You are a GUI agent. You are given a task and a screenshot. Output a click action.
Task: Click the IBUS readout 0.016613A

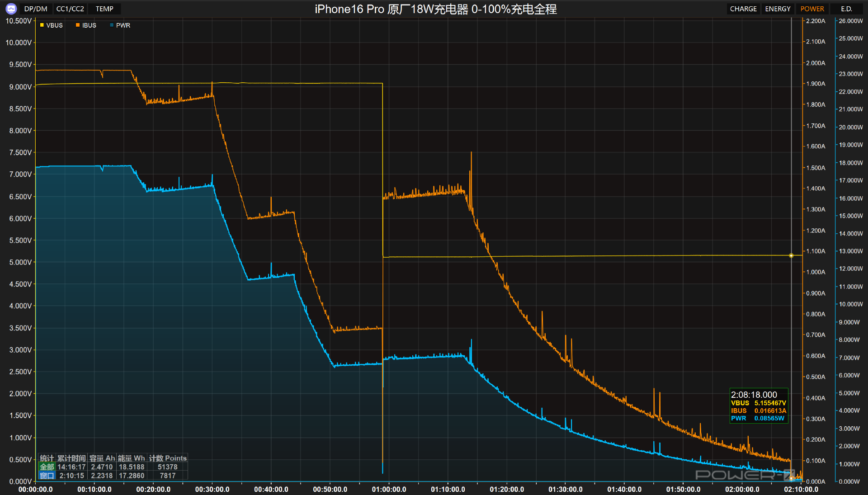pos(770,410)
